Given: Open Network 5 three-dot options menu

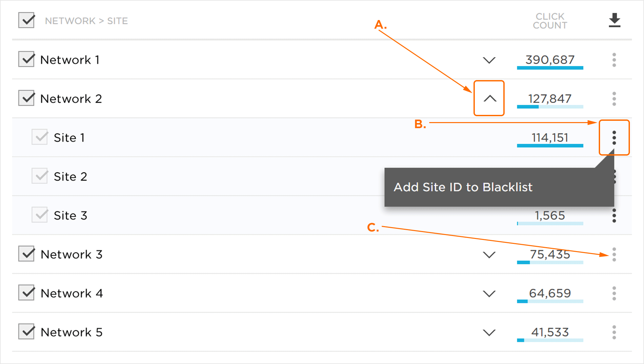Looking at the screenshot, I should [614, 332].
